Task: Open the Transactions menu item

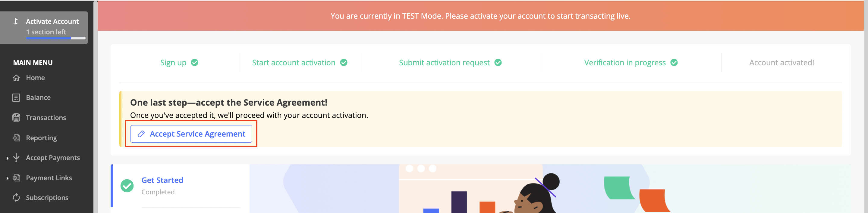Action: pyautogui.click(x=46, y=118)
